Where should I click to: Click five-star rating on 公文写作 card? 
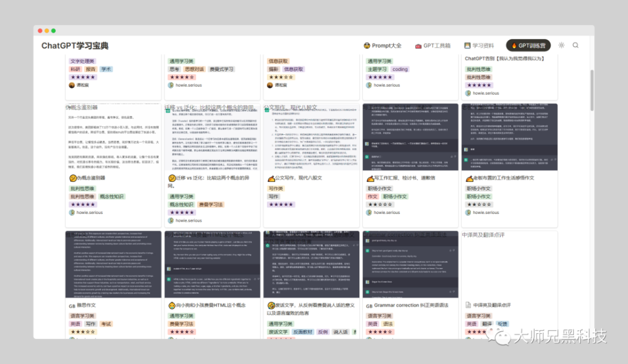click(x=281, y=205)
